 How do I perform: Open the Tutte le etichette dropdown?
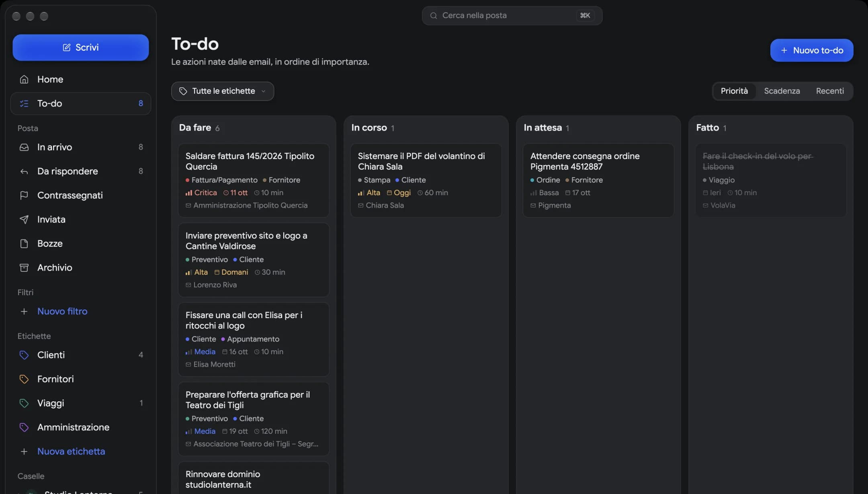tap(223, 91)
